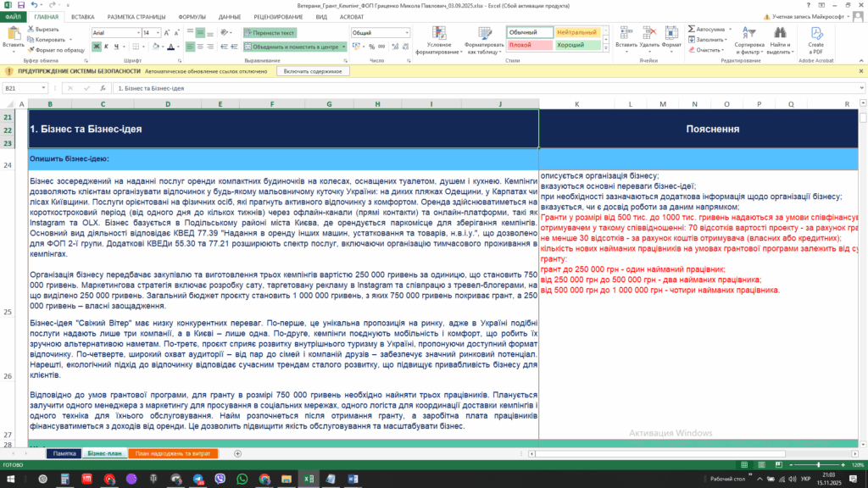This screenshot has height=488, width=868.
Task: Open the ФОРМУЛЫ ribbon tab
Action: pyautogui.click(x=192, y=16)
